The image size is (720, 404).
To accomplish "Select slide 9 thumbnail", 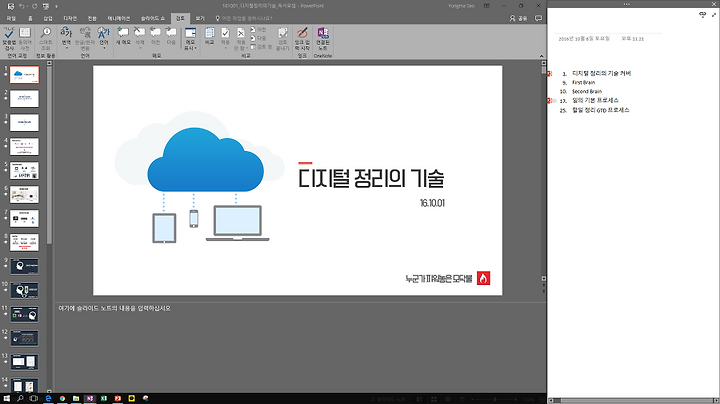I will pos(24,266).
